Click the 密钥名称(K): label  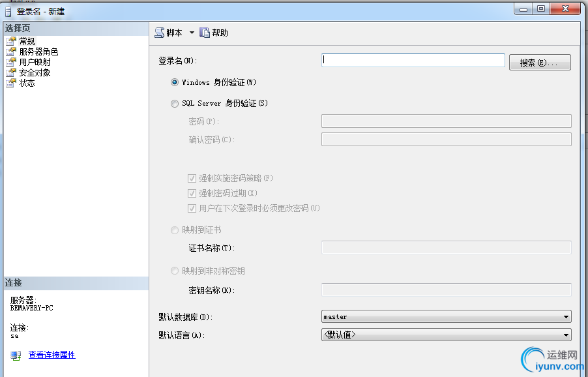[x=212, y=290]
